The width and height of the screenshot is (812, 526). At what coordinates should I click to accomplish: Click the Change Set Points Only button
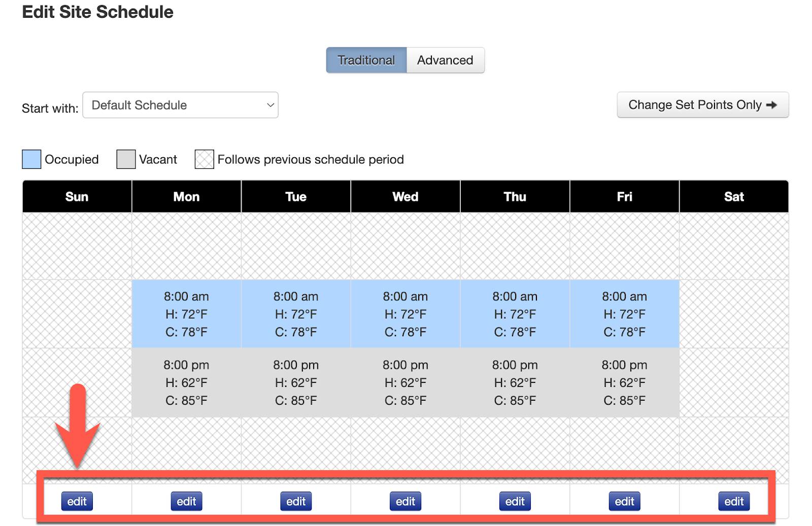[x=702, y=105]
